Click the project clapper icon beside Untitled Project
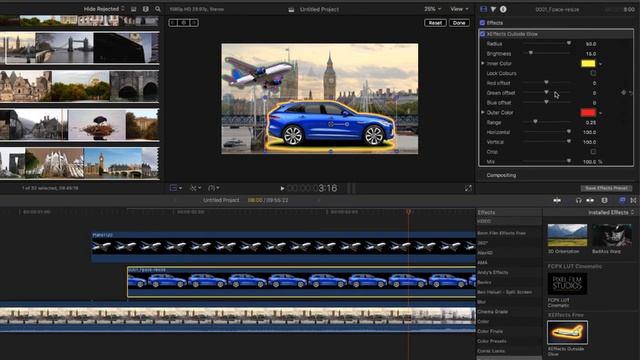 click(x=291, y=9)
